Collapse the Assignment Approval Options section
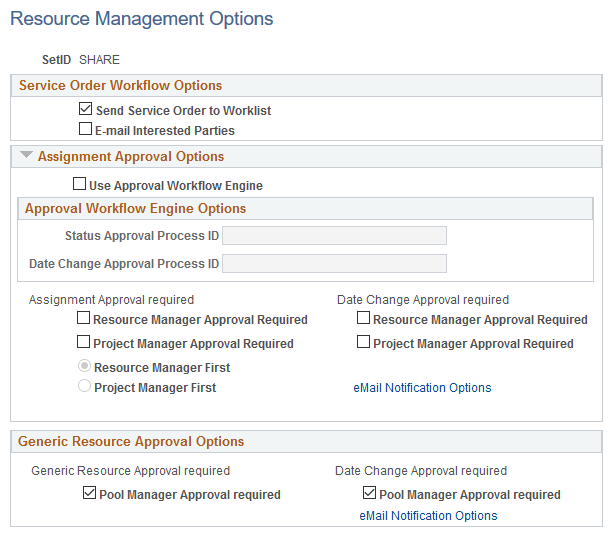 [x=25, y=157]
